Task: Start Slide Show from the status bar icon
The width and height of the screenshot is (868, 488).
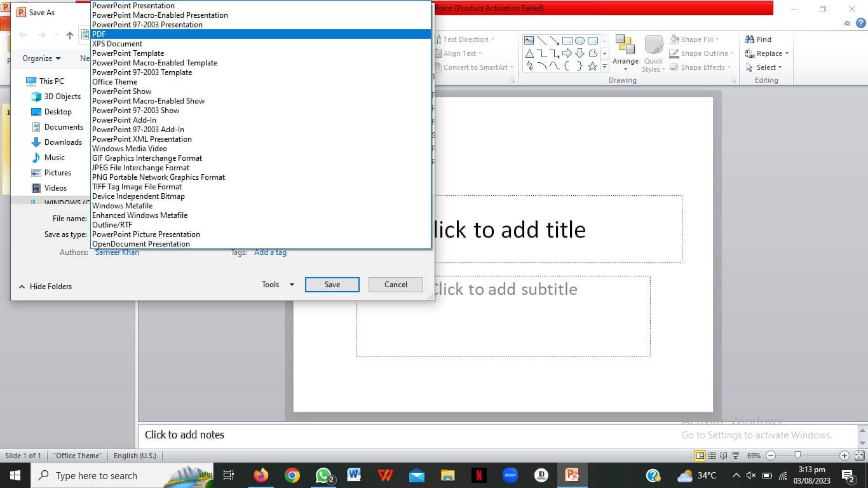Action: [736, 456]
